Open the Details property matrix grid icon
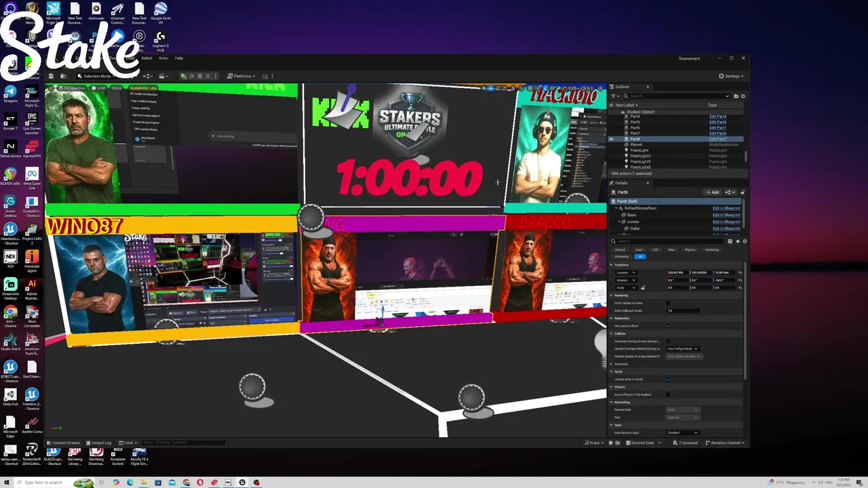The height and width of the screenshot is (488, 868). (730, 241)
